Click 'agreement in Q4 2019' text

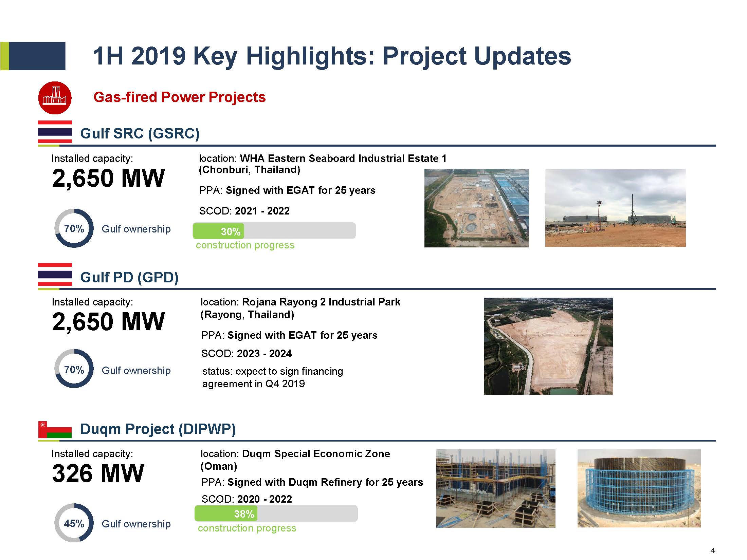[x=254, y=384]
